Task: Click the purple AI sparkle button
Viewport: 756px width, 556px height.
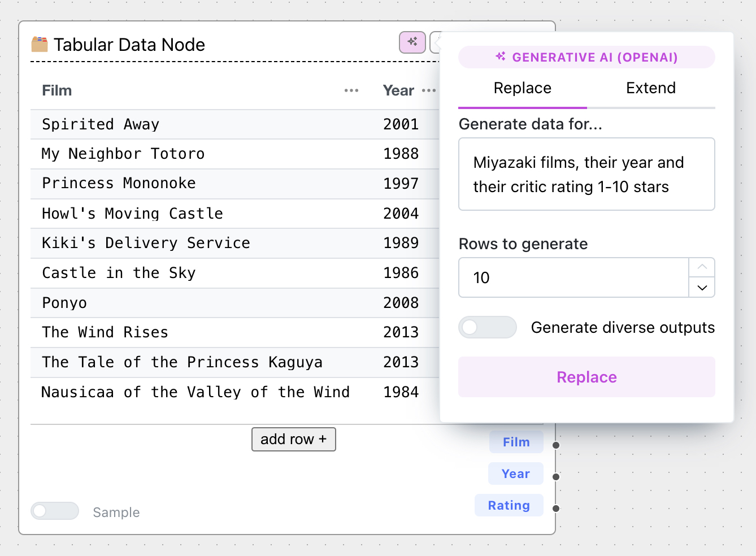Action: click(412, 42)
